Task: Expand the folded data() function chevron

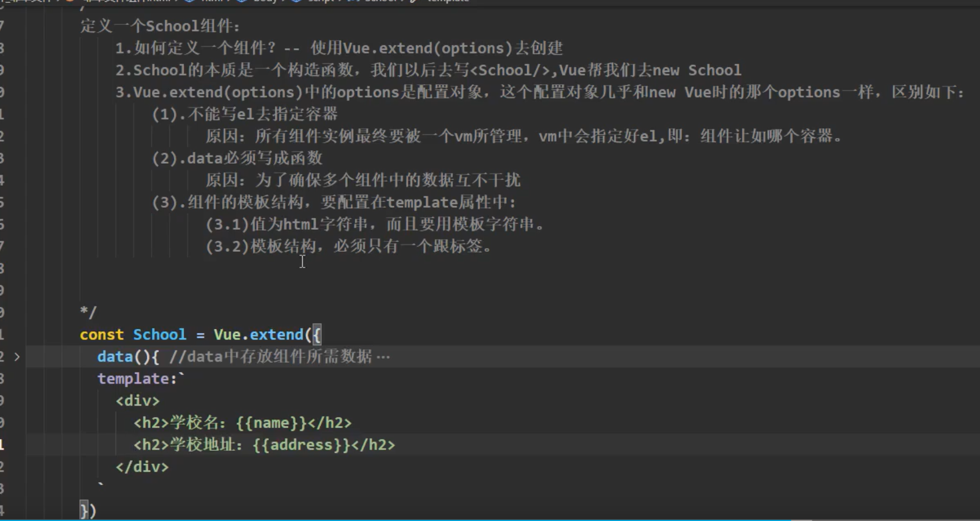Action: point(17,357)
